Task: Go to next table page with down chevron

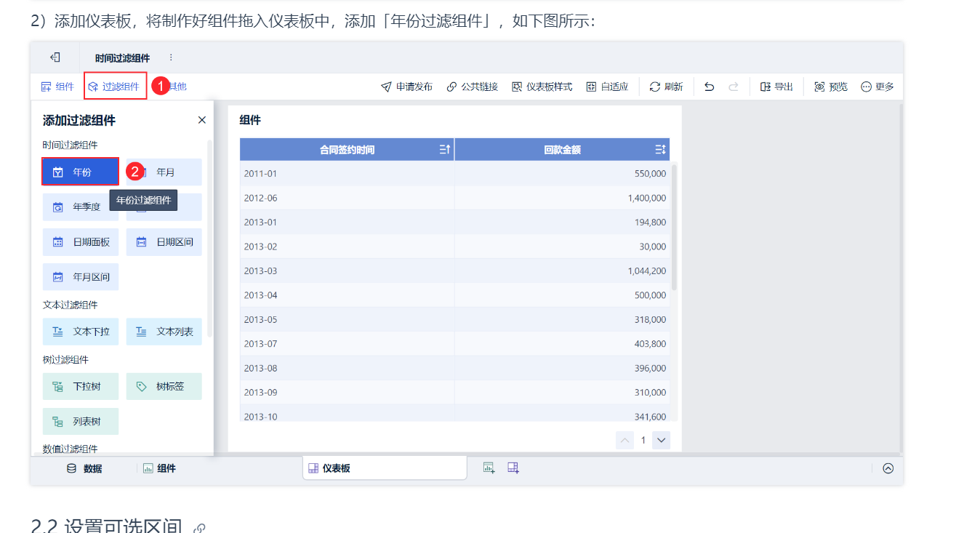Action: click(x=661, y=440)
